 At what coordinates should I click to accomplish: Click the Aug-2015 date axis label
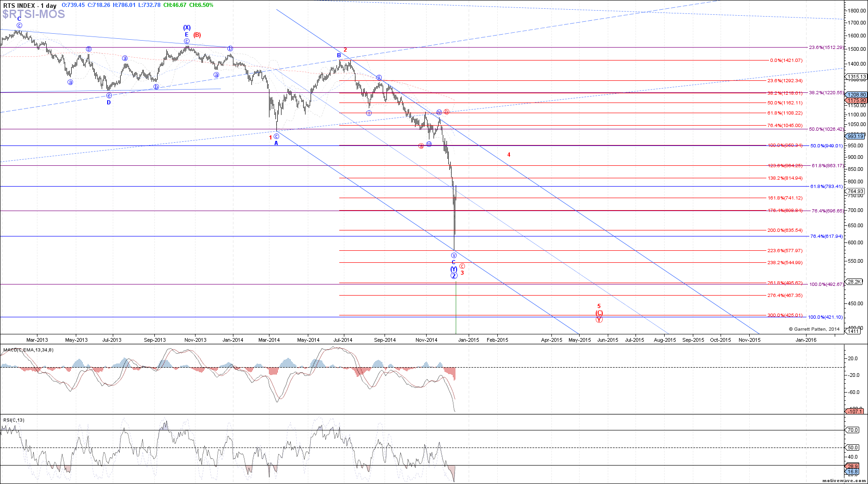[x=665, y=340]
